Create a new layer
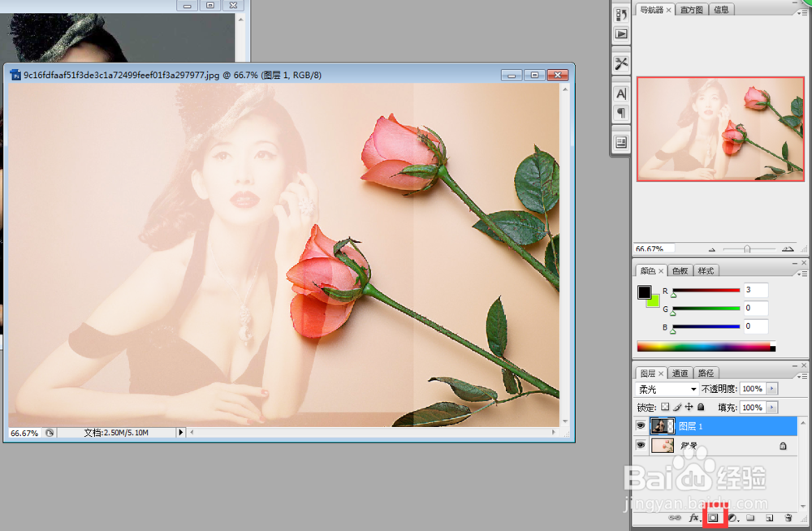The image size is (812, 531). (770, 517)
